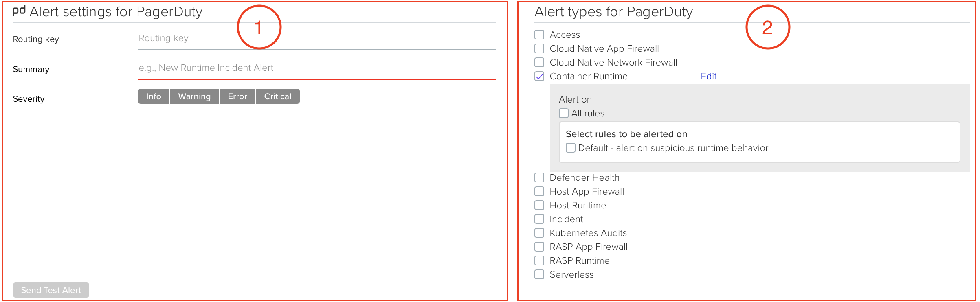This screenshot has width=980, height=302.
Task: Click the 'Routing key' field label
Action: point(36,39)
